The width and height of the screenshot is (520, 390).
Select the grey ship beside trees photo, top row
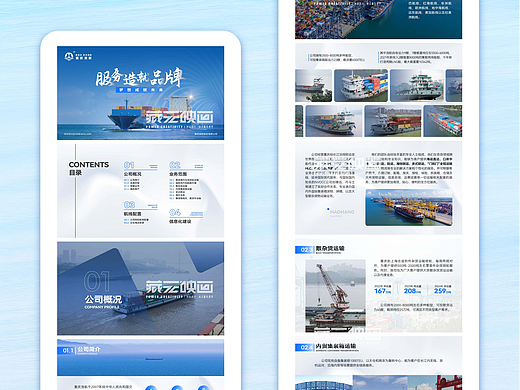[x=313, y=85]
